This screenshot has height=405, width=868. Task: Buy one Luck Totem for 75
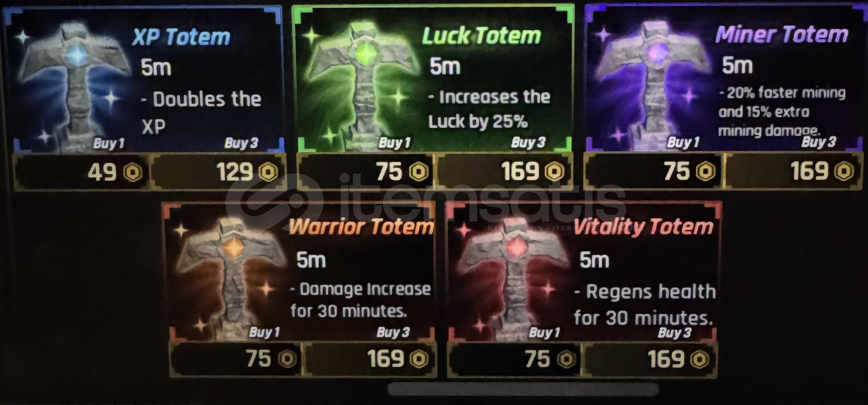click(366, 172)
